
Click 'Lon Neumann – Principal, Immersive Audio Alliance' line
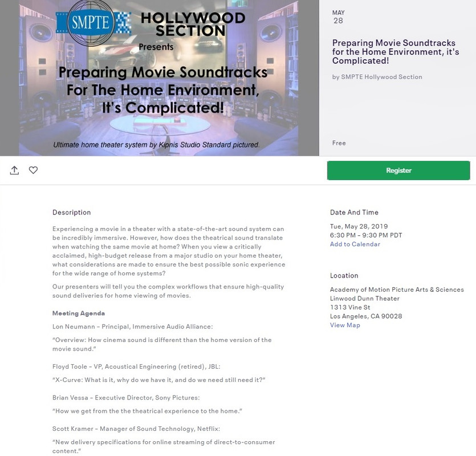coord(132,327)
